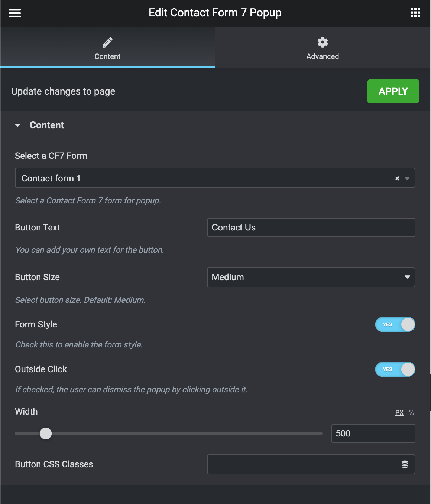
Task: Switch to the Advanced tab
Action: click(x=323, y=56)
